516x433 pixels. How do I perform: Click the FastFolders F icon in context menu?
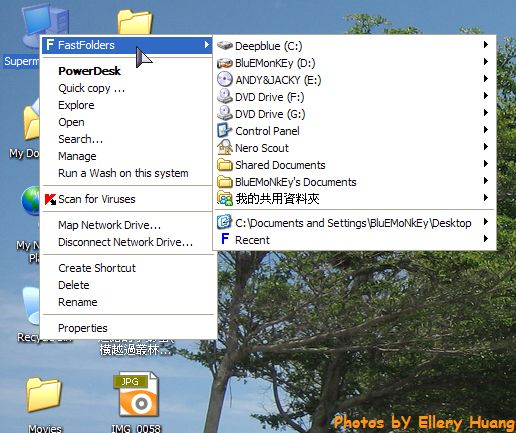tap(50, 45)
